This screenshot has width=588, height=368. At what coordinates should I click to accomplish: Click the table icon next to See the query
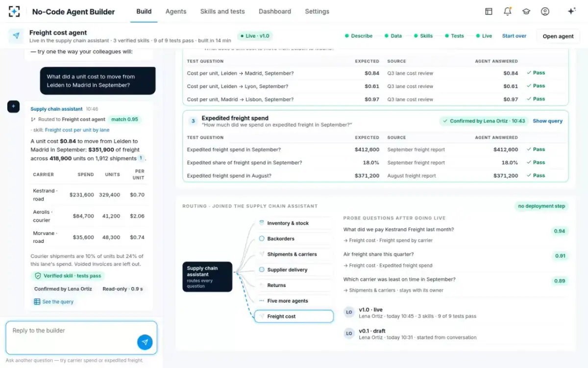click(37, 302)
